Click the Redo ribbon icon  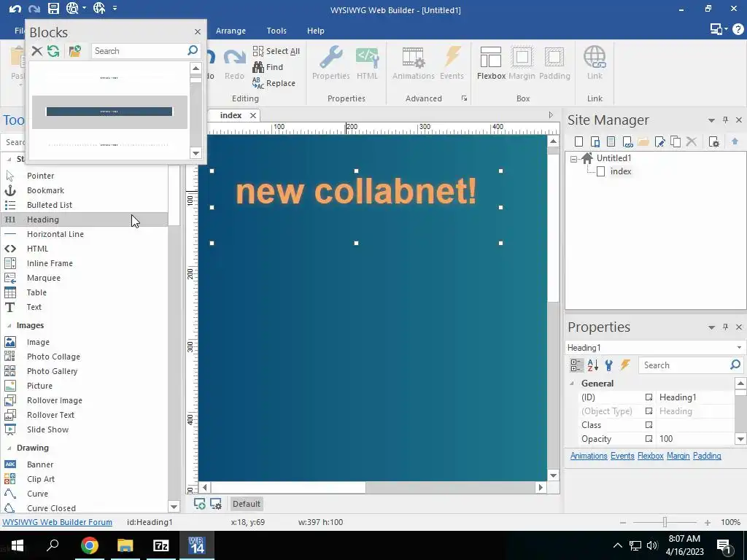click(x=234, y=63)
